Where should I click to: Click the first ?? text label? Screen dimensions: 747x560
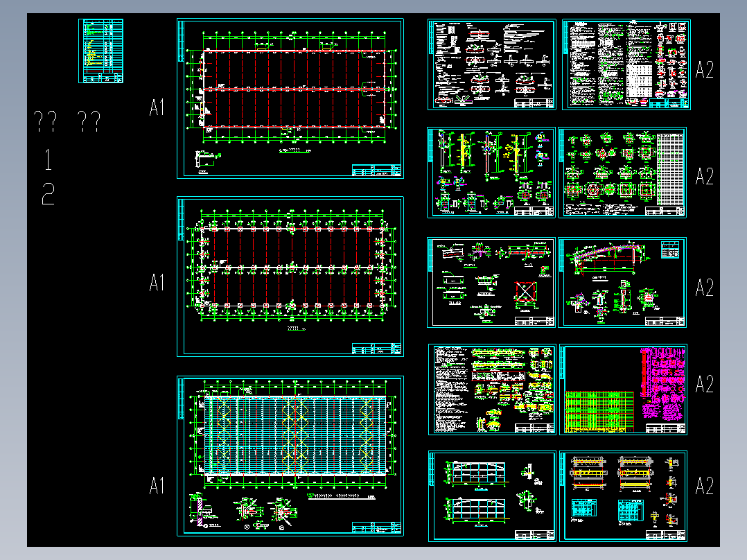coord(45,121)
